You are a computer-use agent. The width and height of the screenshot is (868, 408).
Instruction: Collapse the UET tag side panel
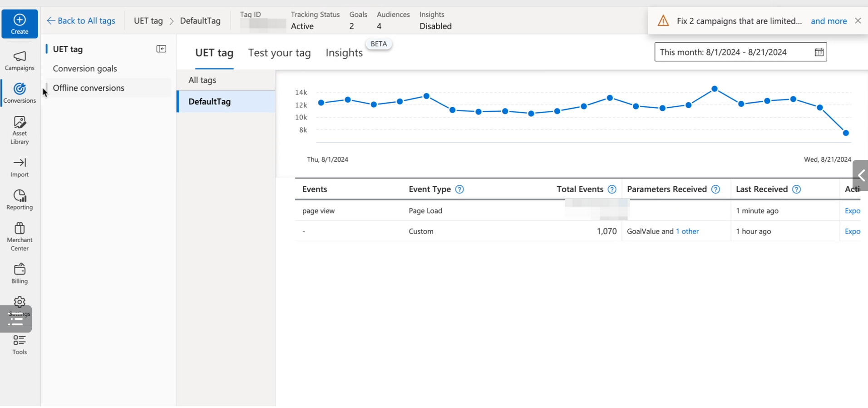click(161, 49)
